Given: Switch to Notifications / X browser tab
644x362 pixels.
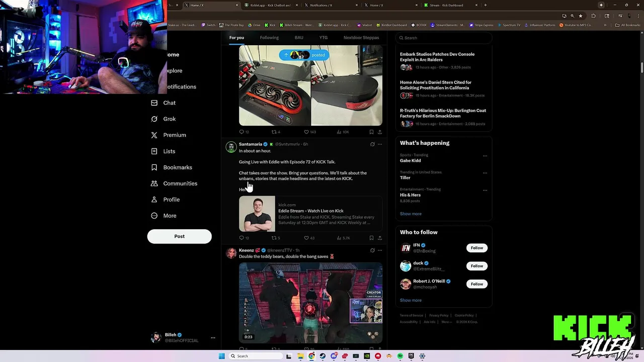Looking at the screenshot, I should click(x=332, y=5).
